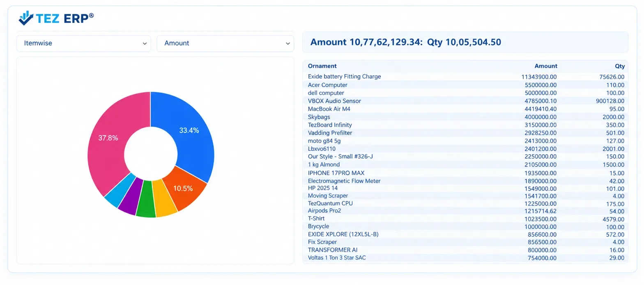Screen dimensions: 644x285
Task: Select the MacBook Air M4 row
Action: [465, 109]
